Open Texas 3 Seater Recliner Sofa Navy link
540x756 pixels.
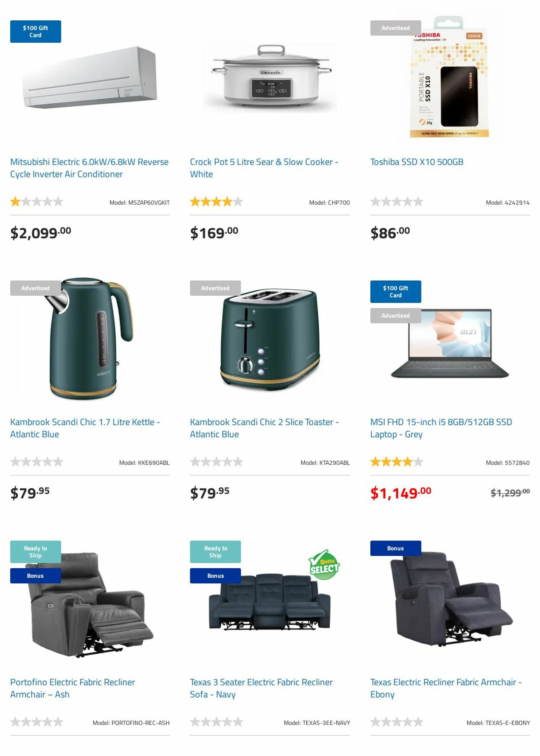[261, 688]
